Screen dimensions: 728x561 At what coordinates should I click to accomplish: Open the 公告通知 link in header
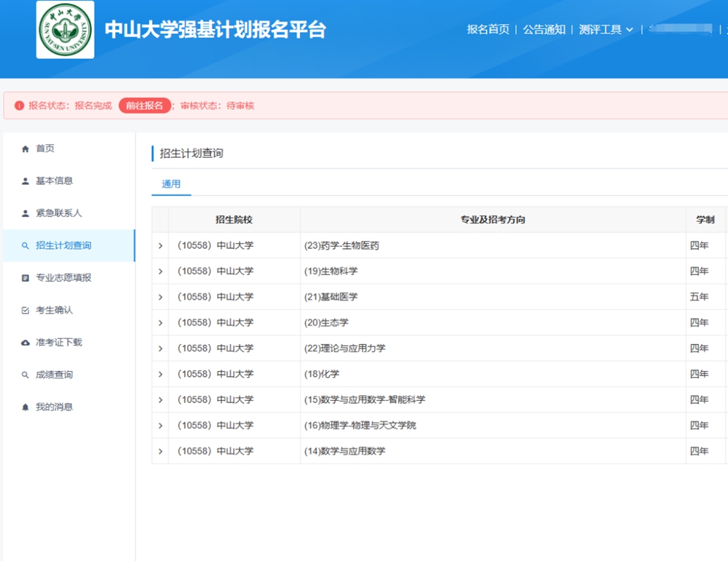tap(544, 30)
